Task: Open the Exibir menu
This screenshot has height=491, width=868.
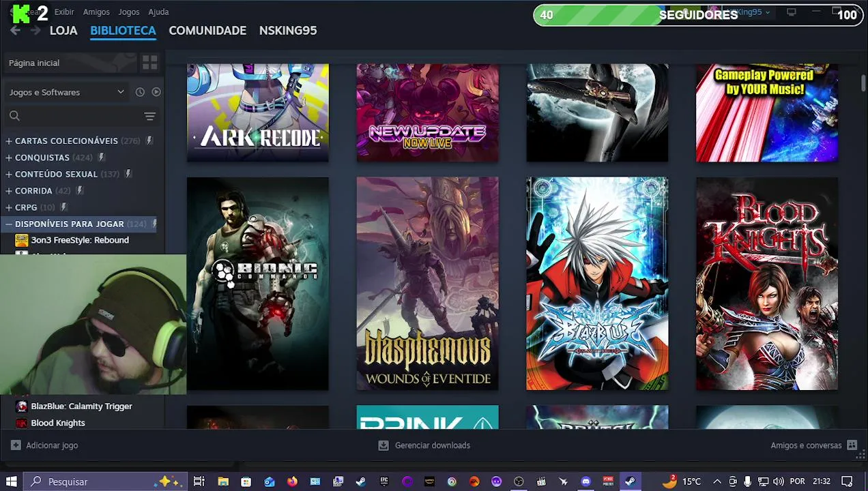Action: click(64, 12)
